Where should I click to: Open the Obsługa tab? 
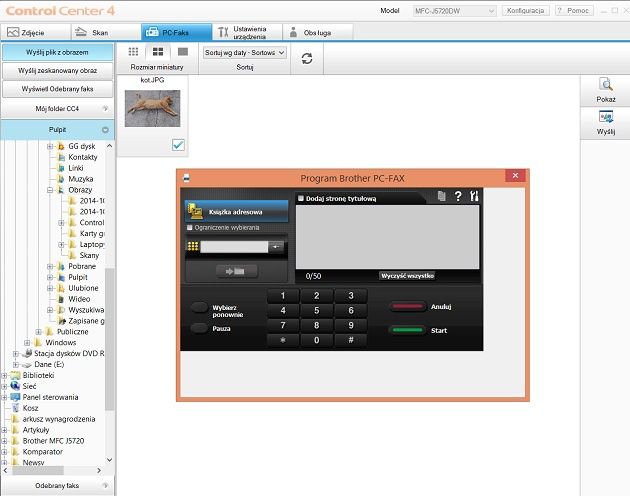[x=318, y=32]
